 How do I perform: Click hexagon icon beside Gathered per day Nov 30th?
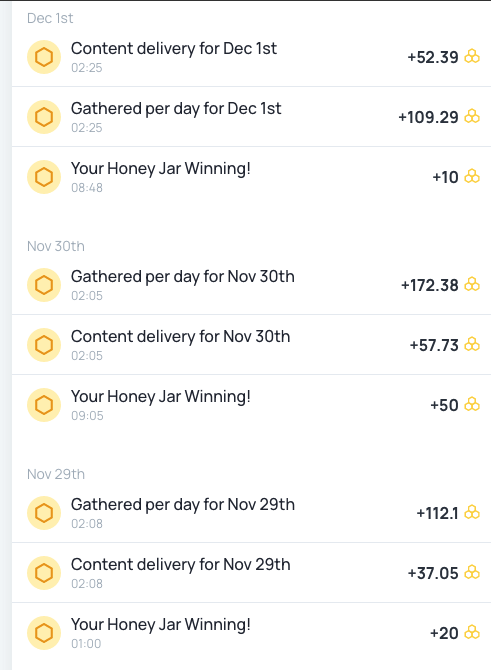(44, 285)
